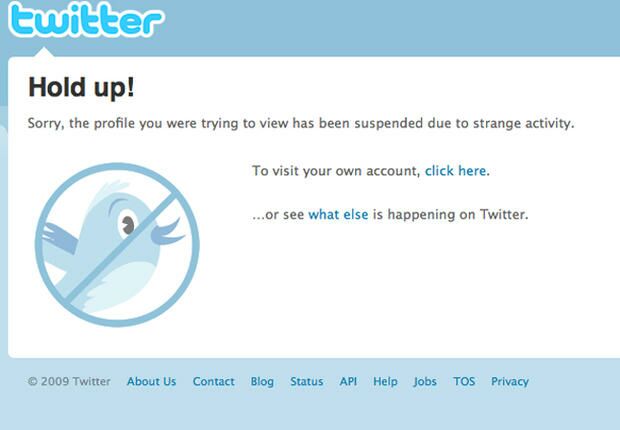
Task: Select the Help link in the footer
Action: (385, 381)
